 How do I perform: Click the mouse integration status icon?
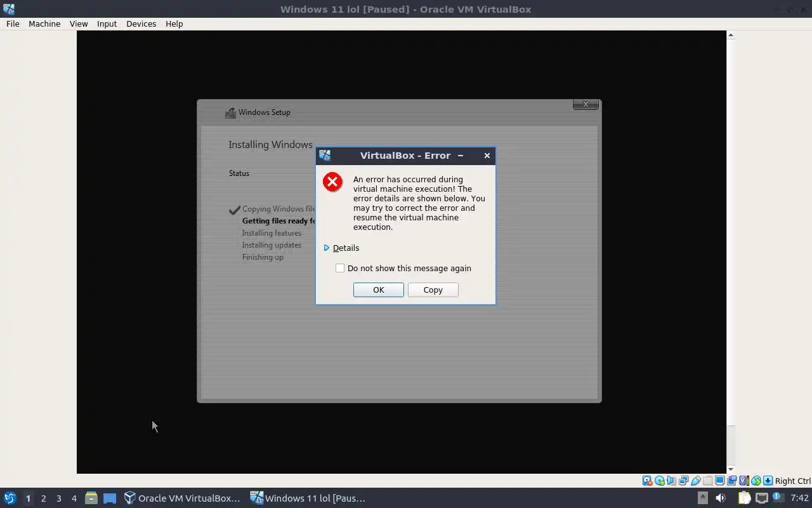point(756,481)
